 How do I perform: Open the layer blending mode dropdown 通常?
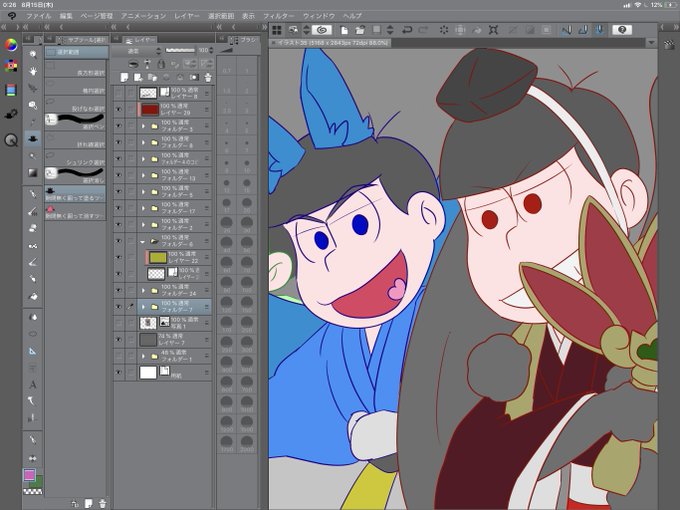click(x=137, y=51)
